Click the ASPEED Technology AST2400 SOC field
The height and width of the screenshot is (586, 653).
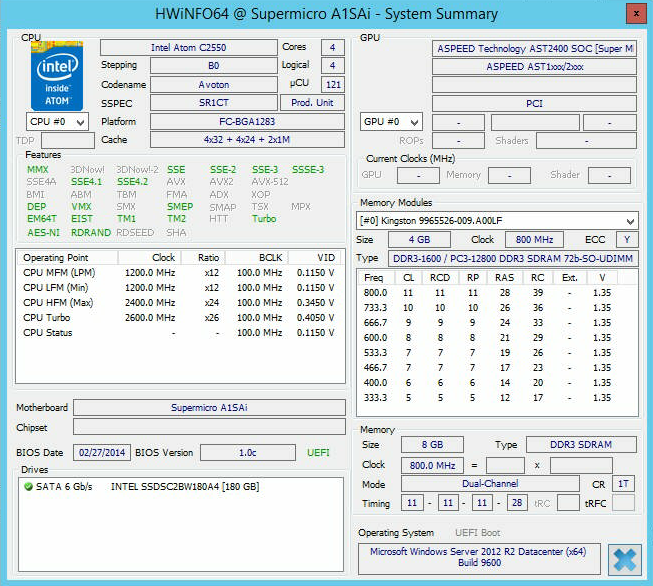(x=534, y=48)
